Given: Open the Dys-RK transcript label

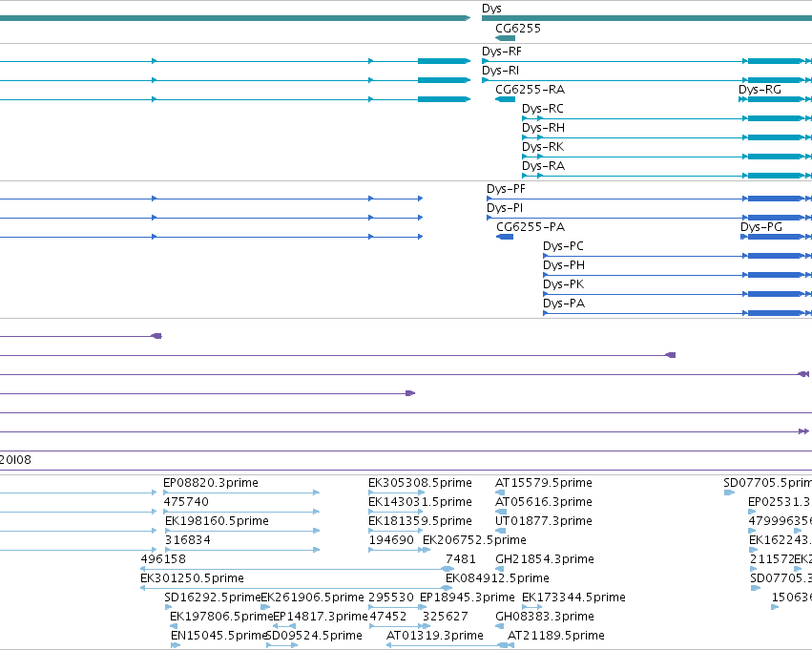Looking at the screenshot, I should 543,147.
